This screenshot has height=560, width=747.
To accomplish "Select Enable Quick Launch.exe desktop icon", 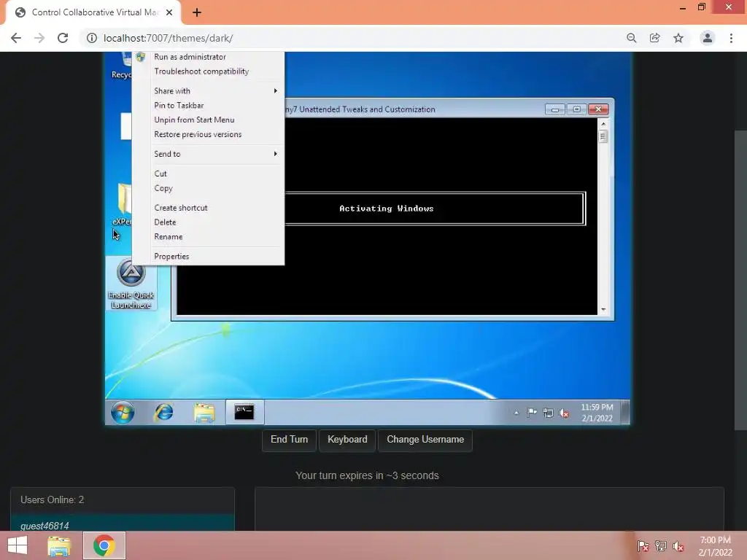I will (131, 284).
